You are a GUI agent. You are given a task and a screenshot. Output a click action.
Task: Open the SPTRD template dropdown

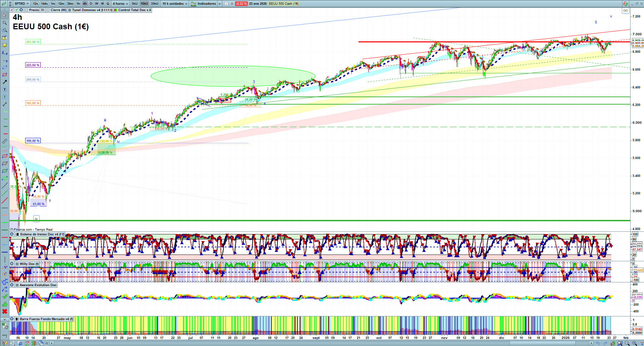[22, 4]
